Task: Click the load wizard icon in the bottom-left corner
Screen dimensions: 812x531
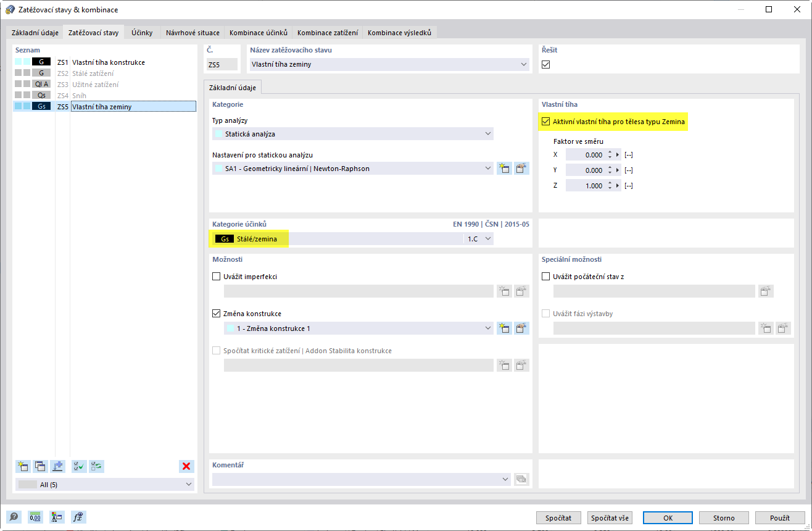Action: [x=56, y=517]
